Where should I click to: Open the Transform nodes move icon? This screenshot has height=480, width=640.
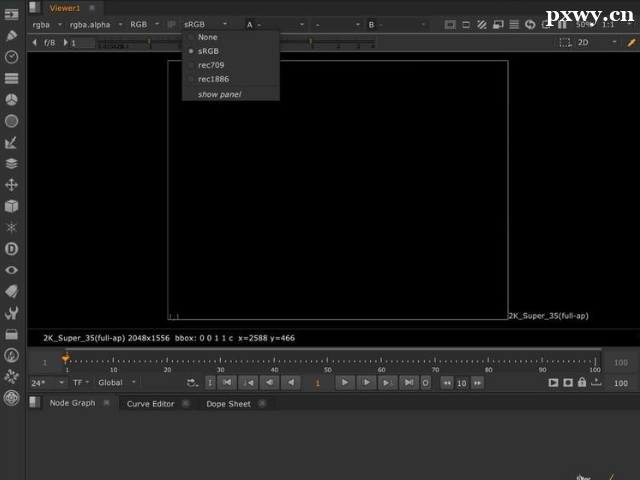click(12, 185)
